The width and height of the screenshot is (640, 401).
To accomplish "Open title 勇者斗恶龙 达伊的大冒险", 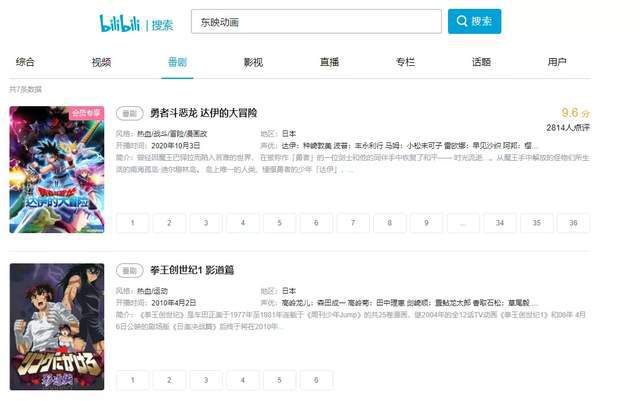I will tap(203, 113).
